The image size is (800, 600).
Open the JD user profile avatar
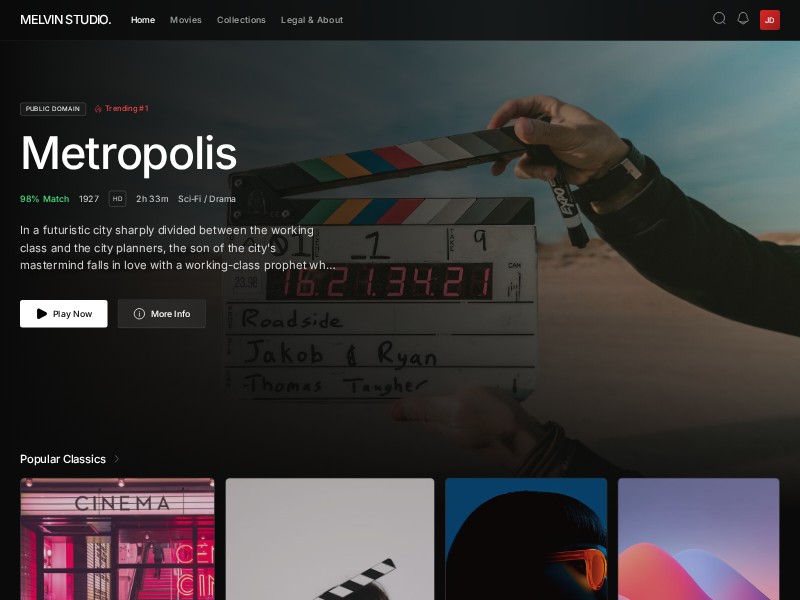tap(770, 20)
